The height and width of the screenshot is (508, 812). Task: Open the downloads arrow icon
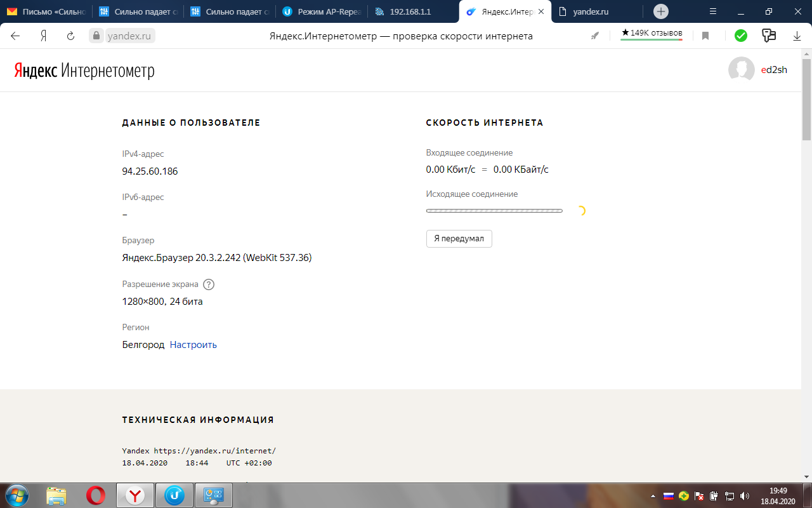coord(797,36)
